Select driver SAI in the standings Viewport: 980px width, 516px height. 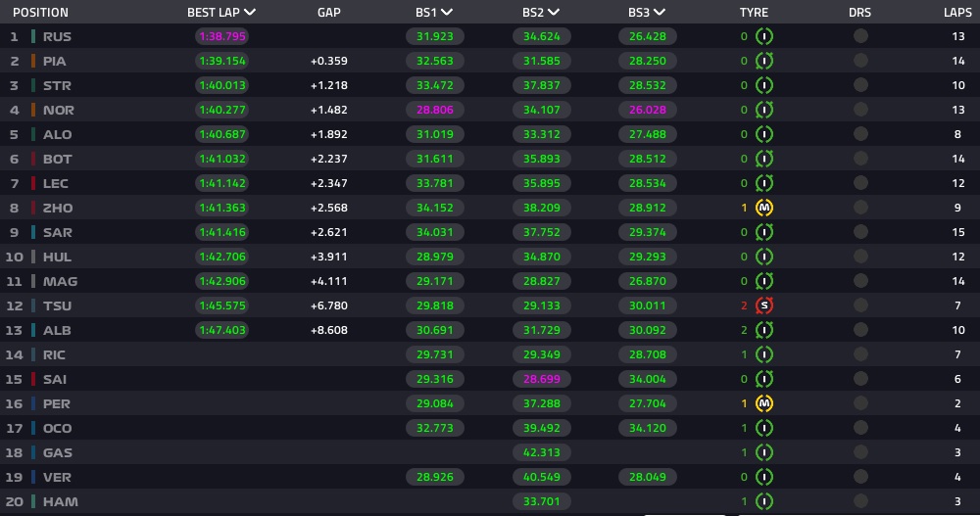coord(54,379)
